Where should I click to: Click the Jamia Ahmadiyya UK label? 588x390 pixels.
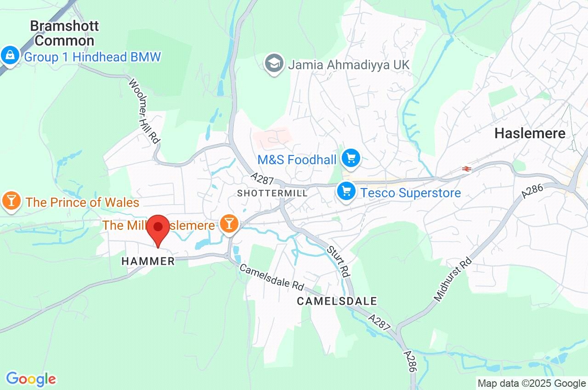tap(349, 65)
